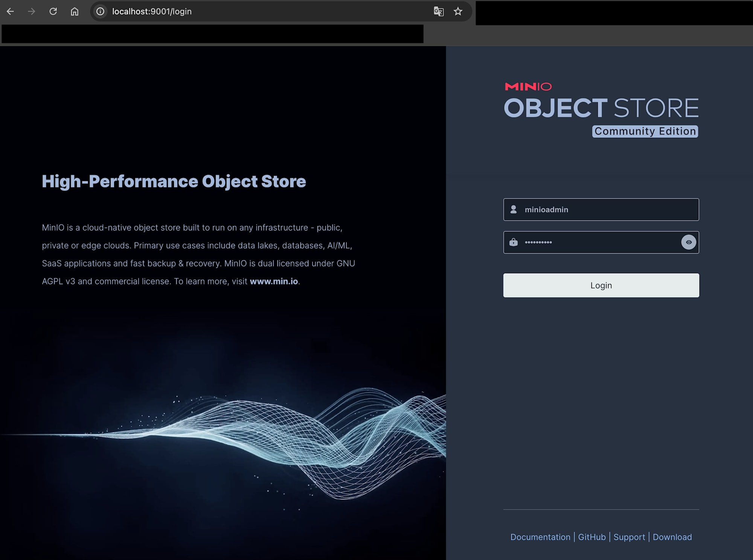Open the Documentation link
The image size is (753, 560).
click(x=540, y=537)
